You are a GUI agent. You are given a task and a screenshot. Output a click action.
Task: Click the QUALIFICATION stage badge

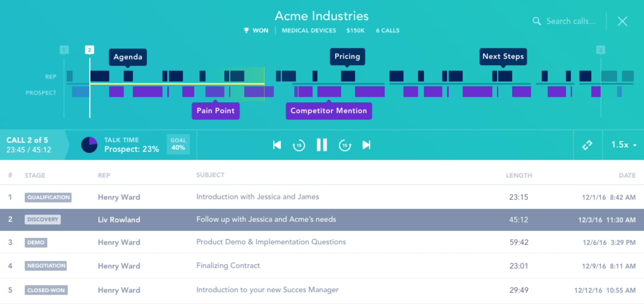click(48, 197)
